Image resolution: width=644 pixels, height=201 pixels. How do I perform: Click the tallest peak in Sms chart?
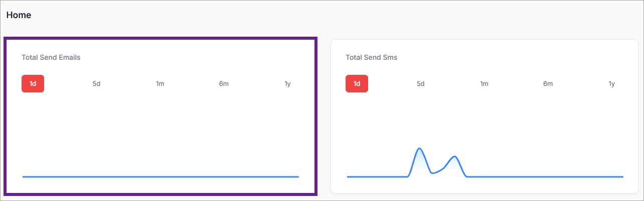[x=419, y=149]
